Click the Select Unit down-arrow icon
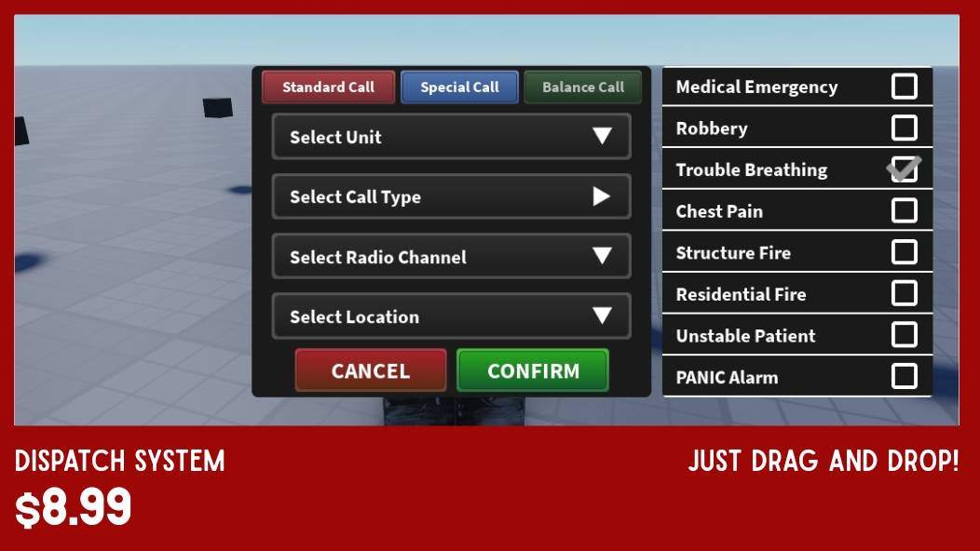 [602, 137]
